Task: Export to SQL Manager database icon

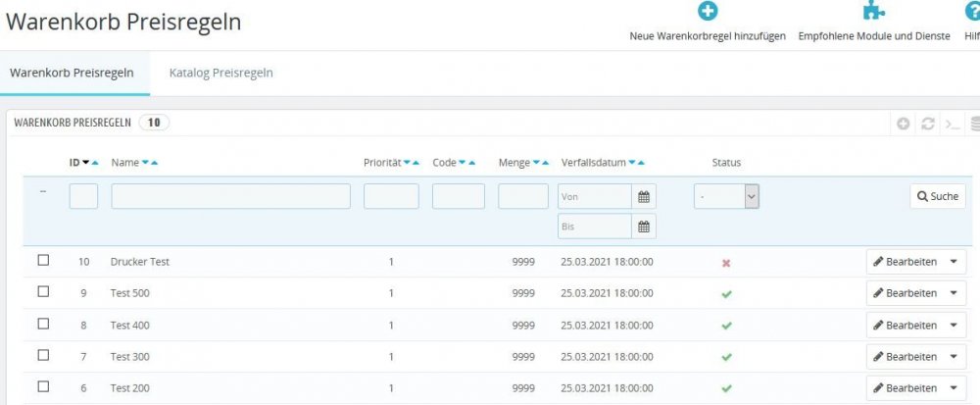Action: (x=975, y=124)
